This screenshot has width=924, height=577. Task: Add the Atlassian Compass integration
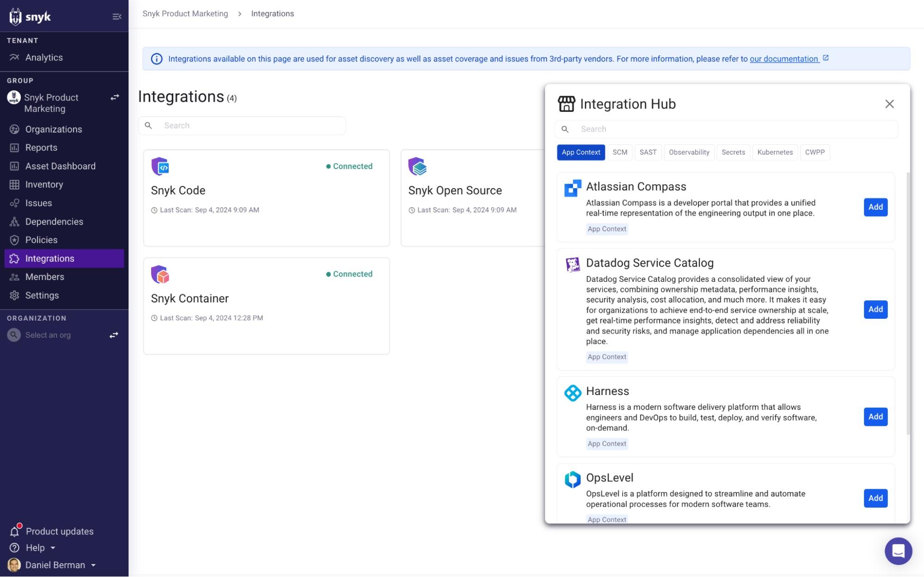click(x=875, y=207)
